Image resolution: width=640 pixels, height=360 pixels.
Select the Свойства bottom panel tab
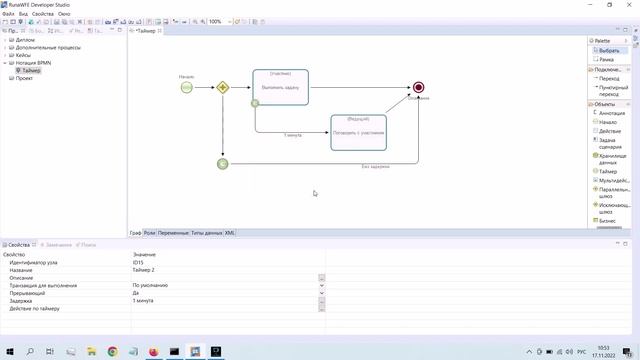(x=19, y=245)
